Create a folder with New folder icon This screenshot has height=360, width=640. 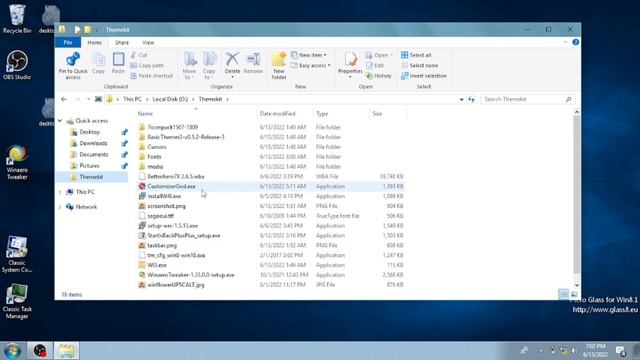point(279,59)
